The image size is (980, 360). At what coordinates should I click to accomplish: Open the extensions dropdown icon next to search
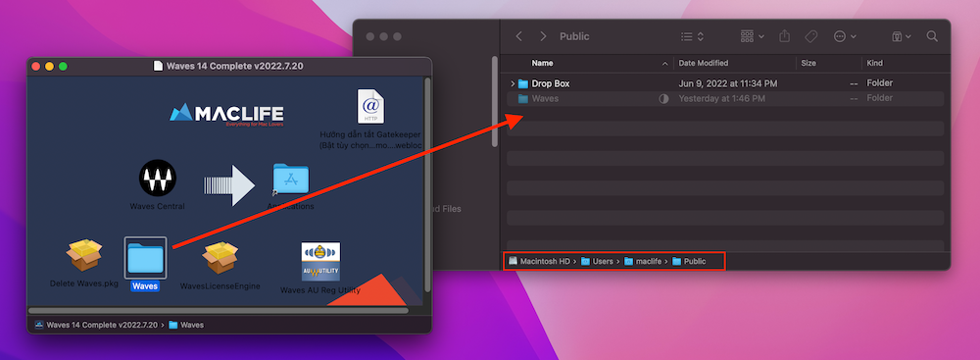pos(902,36)
